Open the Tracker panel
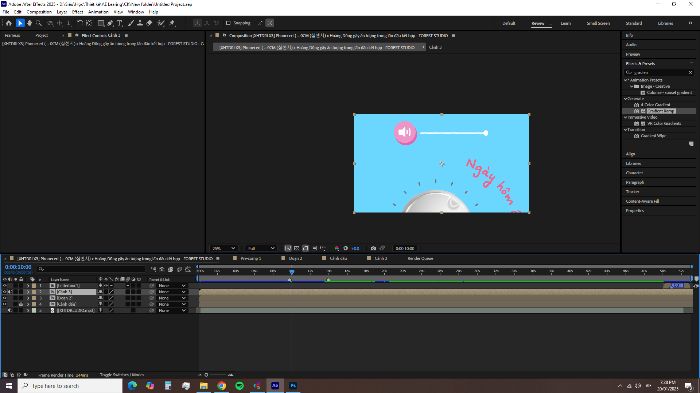The width and height of the screenshot is (700, 393). (632, 192)
